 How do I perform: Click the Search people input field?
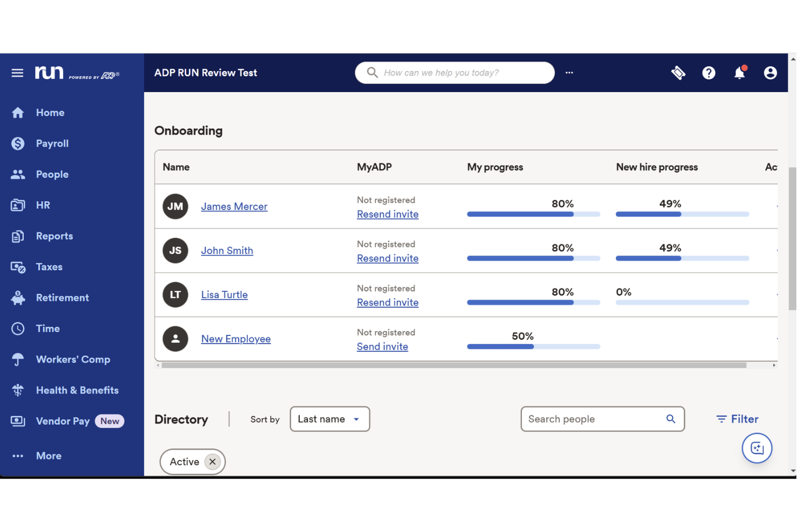click(x=603, y=419)
